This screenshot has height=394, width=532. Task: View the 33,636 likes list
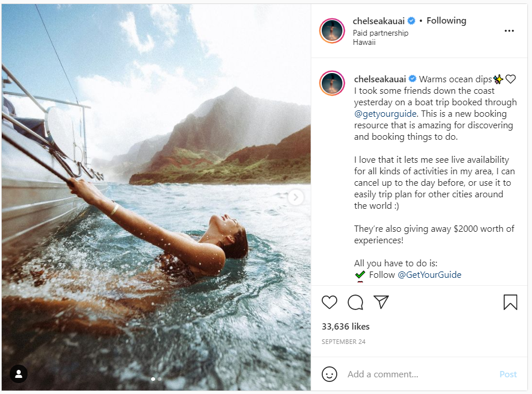coord(345,327)
